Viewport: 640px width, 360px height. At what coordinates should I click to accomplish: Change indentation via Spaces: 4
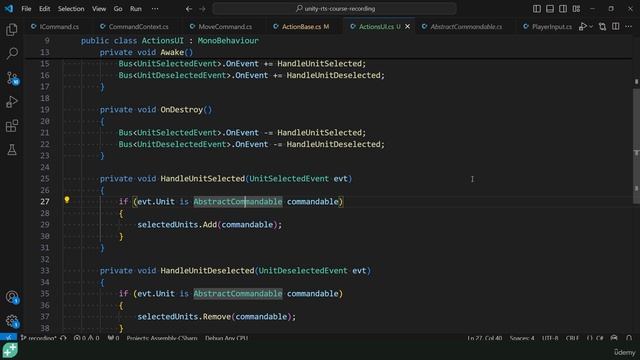click(522, 338)
